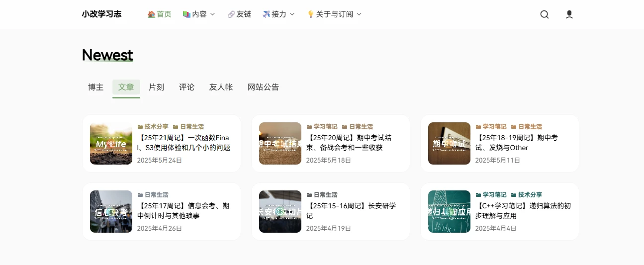Image resolution: width=644 pixels, height=265 pixels.
Task: Click the date 2025年5月18日
Action: (x=329, y=160)
